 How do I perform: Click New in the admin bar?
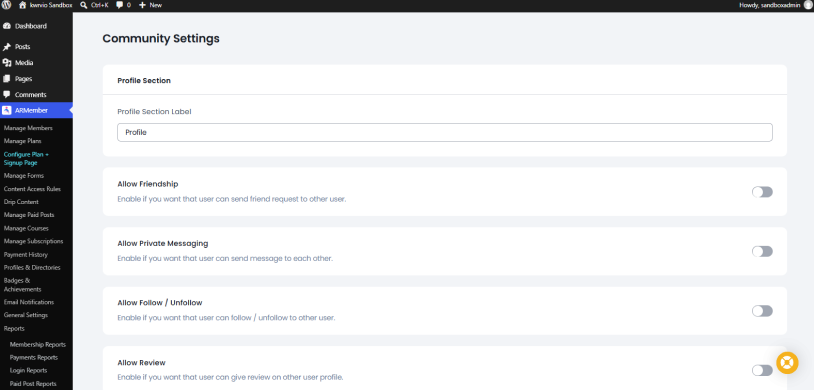point(155,5)
